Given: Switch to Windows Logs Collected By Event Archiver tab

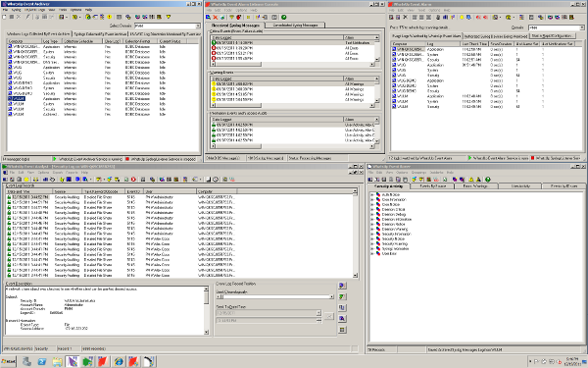Looking at the screenshot, I should [38, 33].
